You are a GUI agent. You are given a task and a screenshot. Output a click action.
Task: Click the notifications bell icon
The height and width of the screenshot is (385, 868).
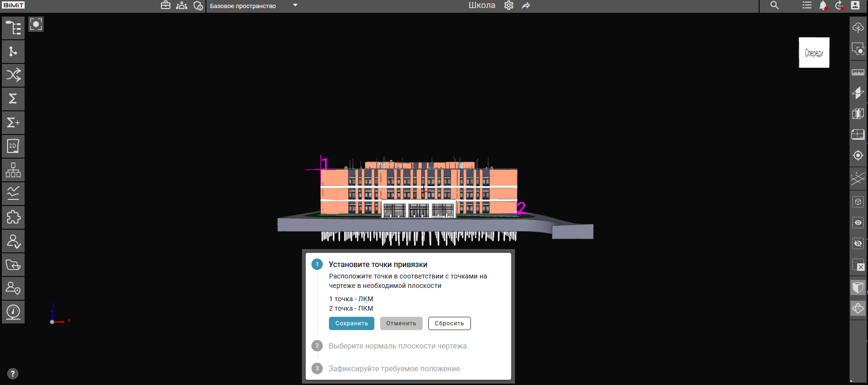[x=823, y=6]
